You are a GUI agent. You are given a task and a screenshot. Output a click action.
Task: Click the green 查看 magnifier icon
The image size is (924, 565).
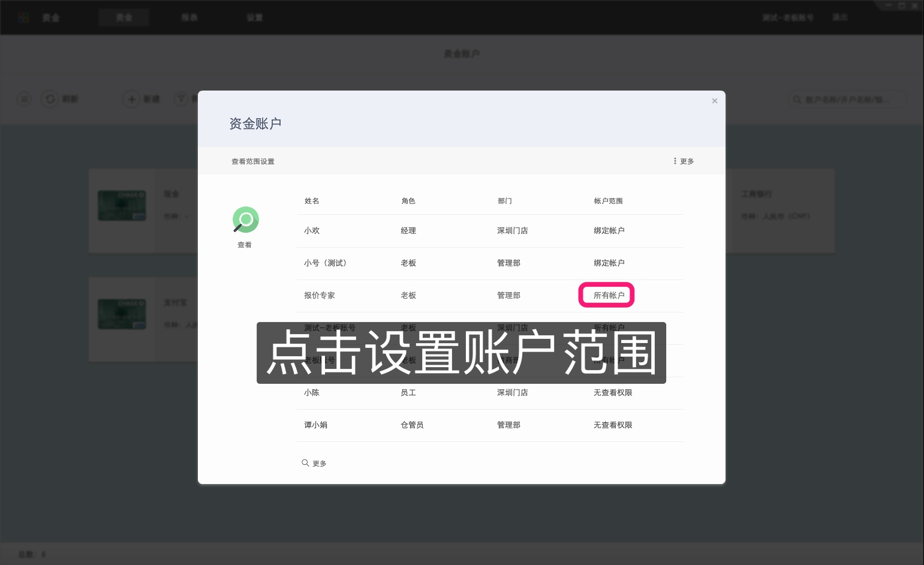[245, 220]
